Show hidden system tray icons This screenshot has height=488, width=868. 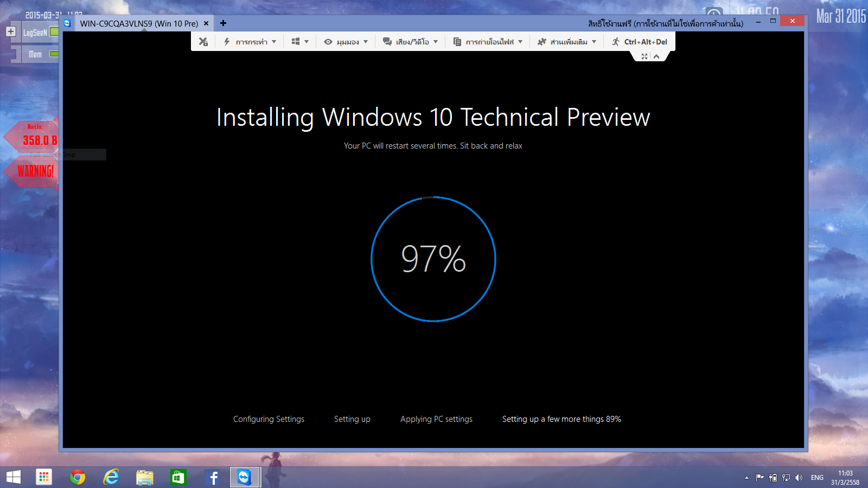pos(746,478)
